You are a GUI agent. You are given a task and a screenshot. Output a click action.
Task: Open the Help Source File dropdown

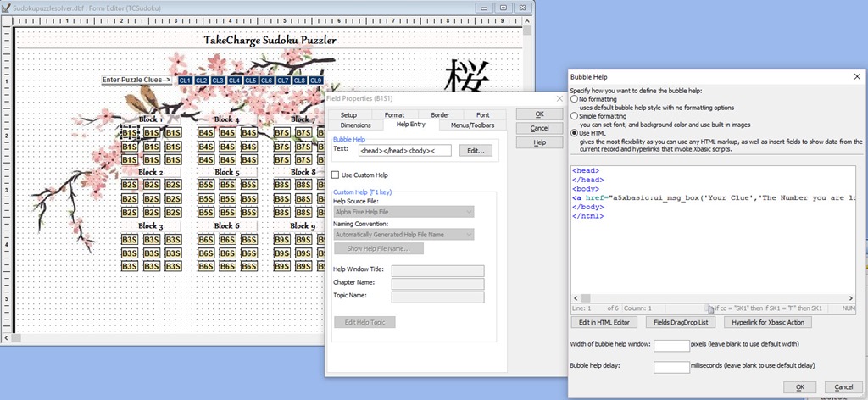point(403,212)
